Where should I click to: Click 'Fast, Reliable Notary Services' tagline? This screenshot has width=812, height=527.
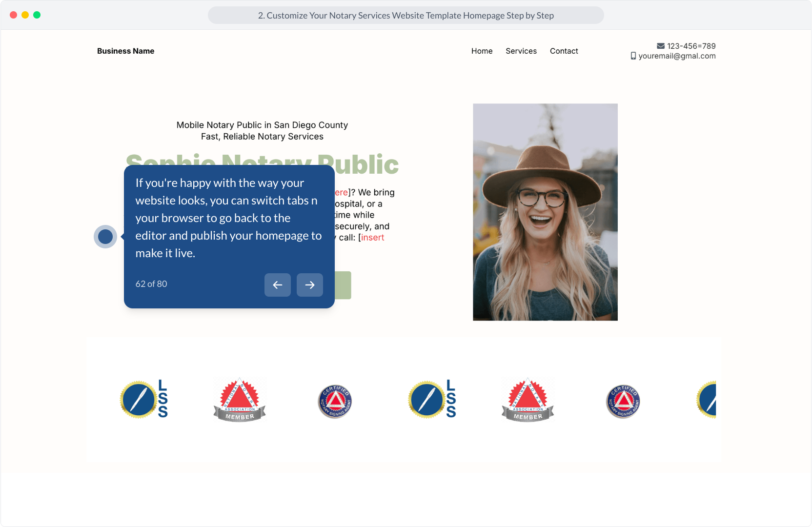tap(262, 137)
